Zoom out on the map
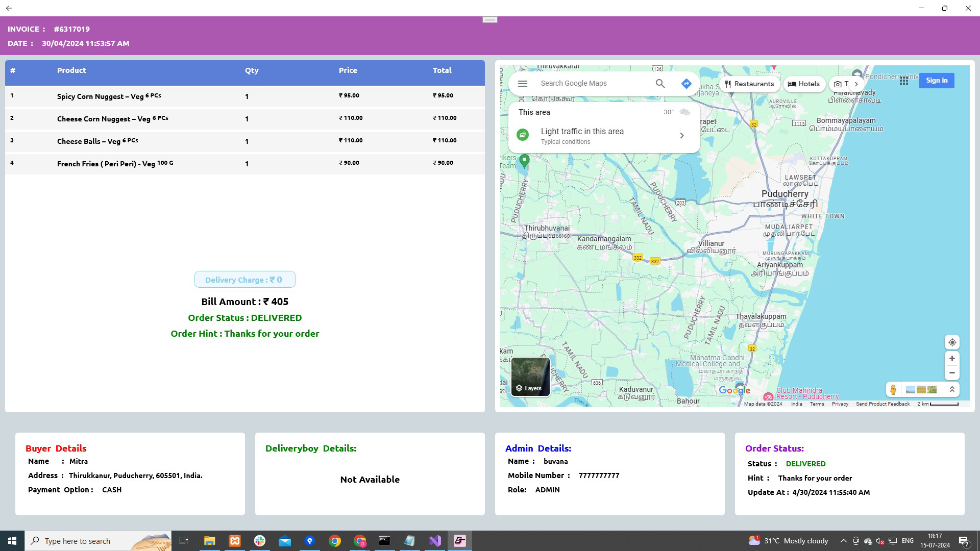 pyautogui.click(x=952, y=373)
